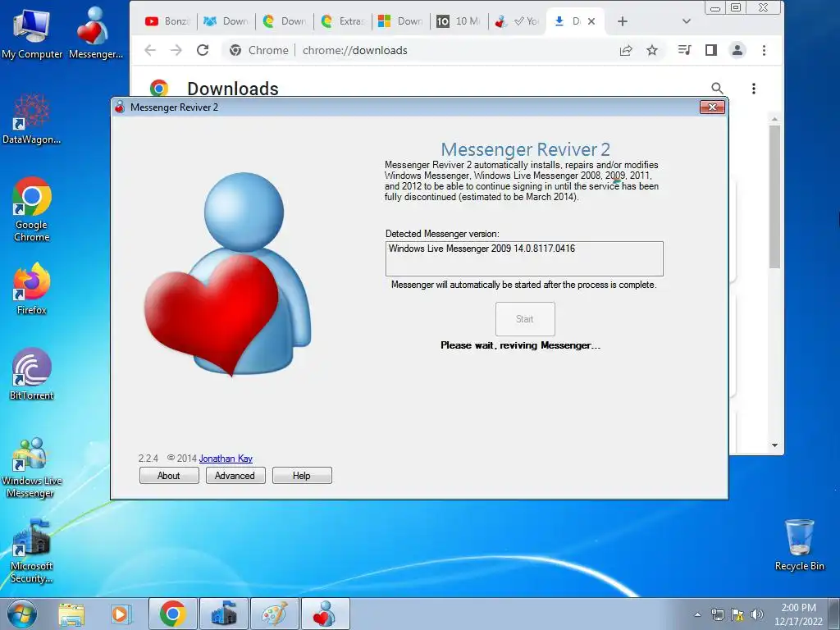This screenshot has height=630, width=840.
Task: Close the active Downloads tab
Action: [x=591, y=21]
